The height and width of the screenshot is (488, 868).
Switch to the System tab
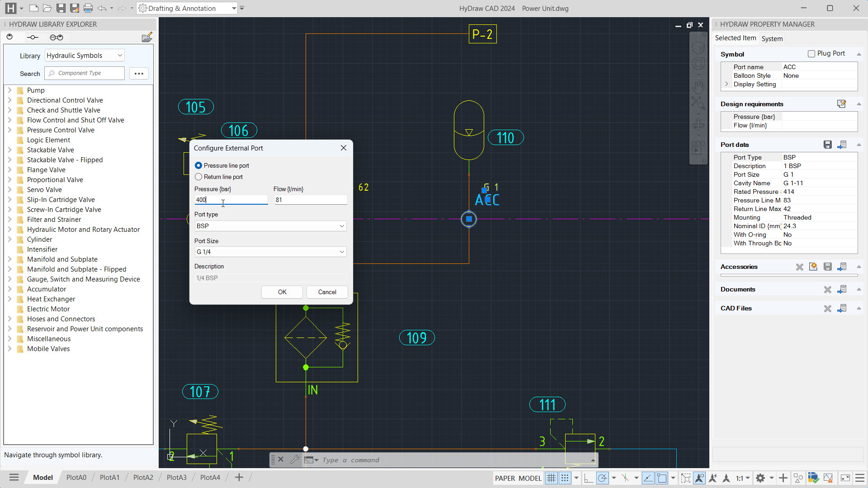pyautogui.click(x=772, y=39)
